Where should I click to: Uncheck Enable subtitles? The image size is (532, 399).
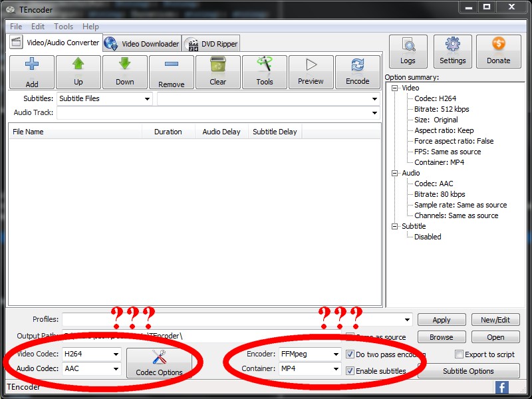(x=350, y=370)
